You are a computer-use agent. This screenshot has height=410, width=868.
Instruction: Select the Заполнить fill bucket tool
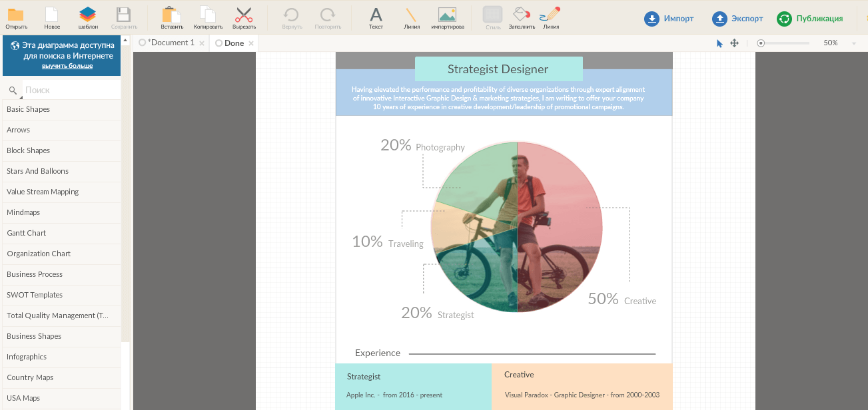pyautogui.click(x=522, y=16)
